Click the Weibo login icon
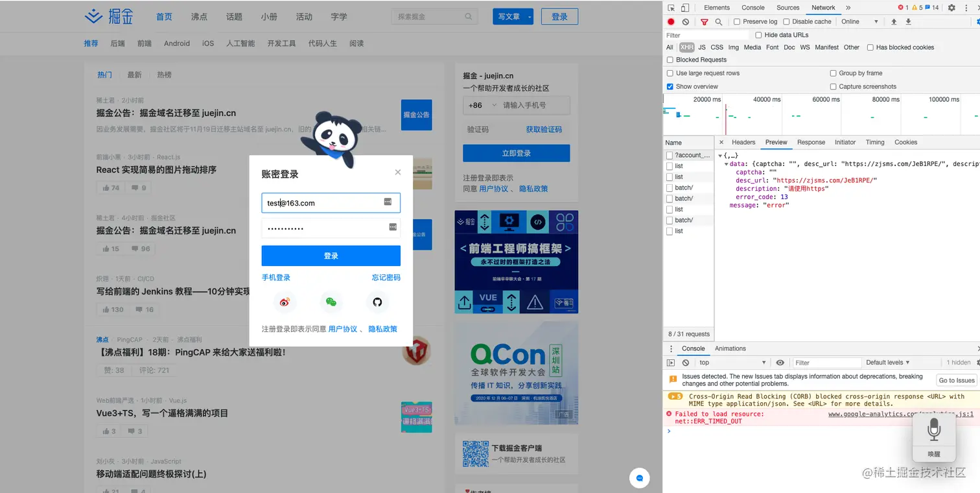This screenshot has height=493, width=980. [x=285, y=302]
